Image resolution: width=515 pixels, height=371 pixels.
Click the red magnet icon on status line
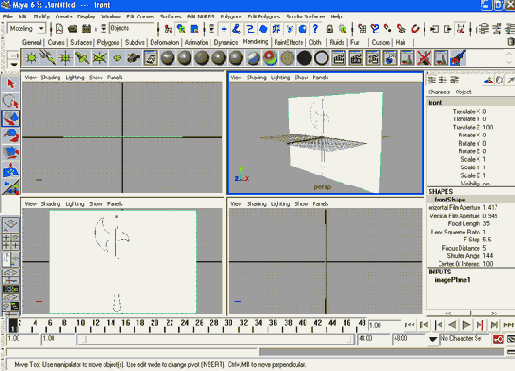click(415, 29)
